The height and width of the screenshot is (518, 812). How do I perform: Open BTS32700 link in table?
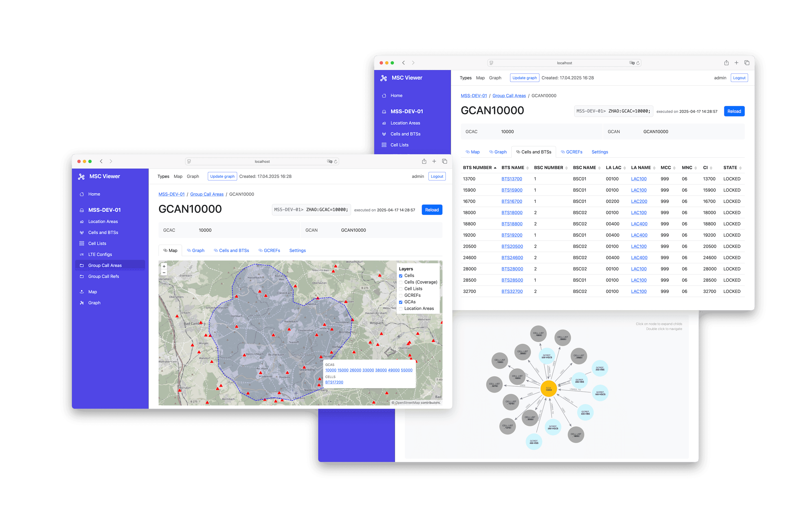[x=512, y=292]
